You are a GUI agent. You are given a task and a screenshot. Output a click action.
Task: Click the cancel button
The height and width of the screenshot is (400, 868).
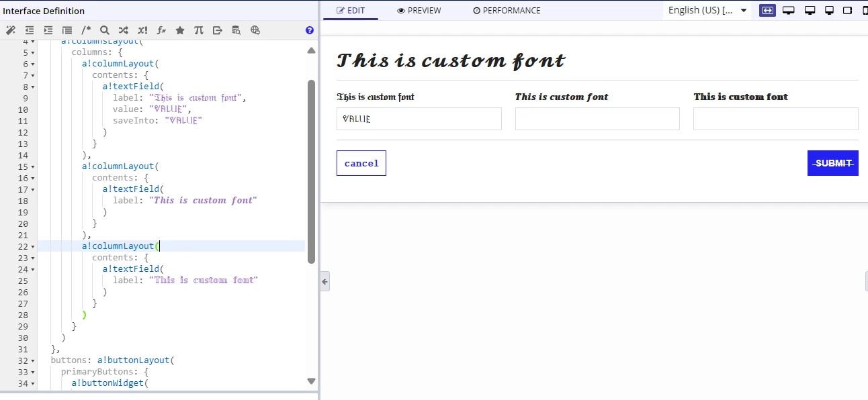pos(361,163)
